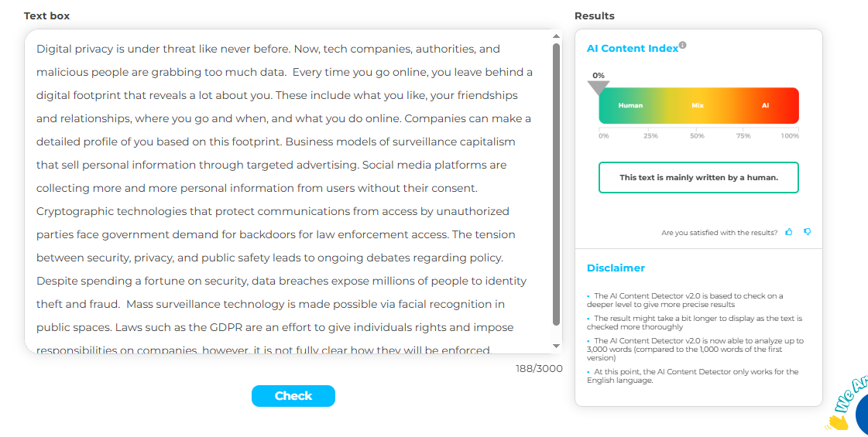Click the AI Content Index heading
Screen dimensions: 868x437
pyautogui.click(x=632, y=49)
